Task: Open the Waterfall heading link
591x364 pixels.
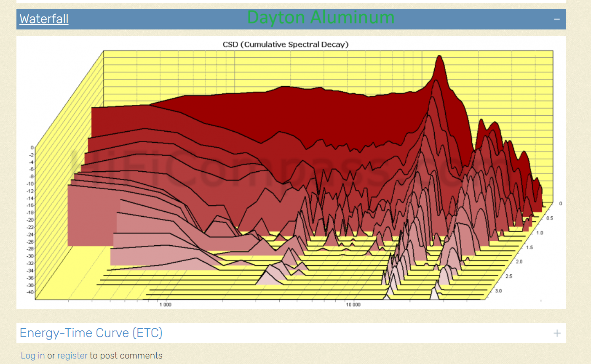Action: click(44, 19)
